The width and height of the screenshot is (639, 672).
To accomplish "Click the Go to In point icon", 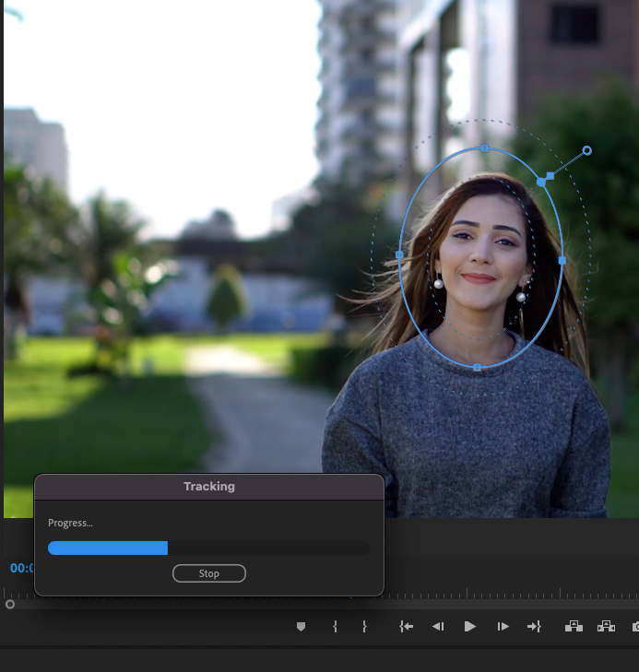I will pyautogui.click(x=406, y=627).
